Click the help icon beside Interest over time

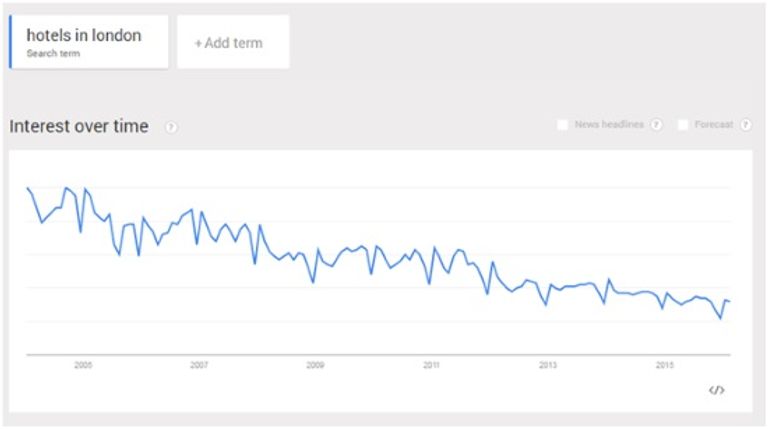171,127
